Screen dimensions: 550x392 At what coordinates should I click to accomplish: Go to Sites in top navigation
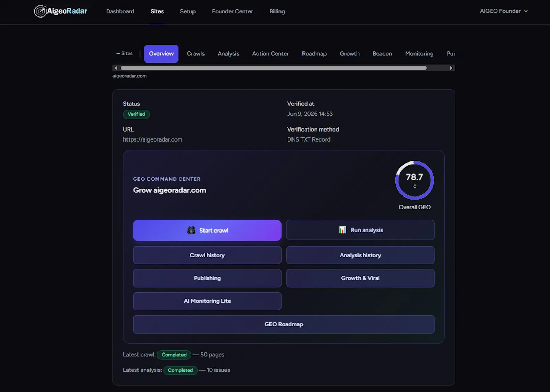(x=157, y=11)
